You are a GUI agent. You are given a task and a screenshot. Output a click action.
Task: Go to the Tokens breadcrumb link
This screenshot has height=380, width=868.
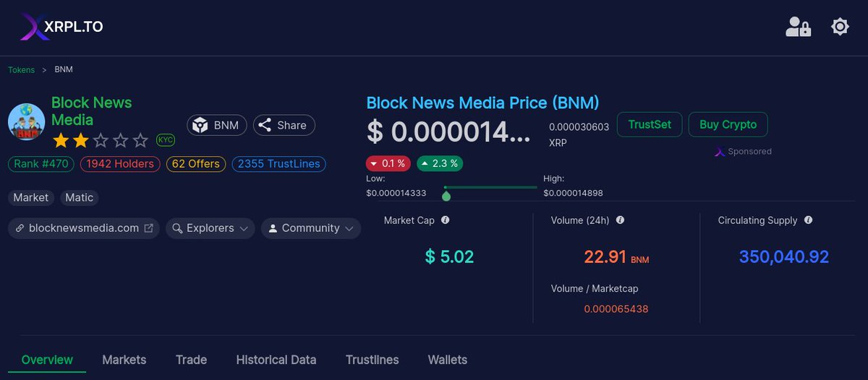pos(21,70)
